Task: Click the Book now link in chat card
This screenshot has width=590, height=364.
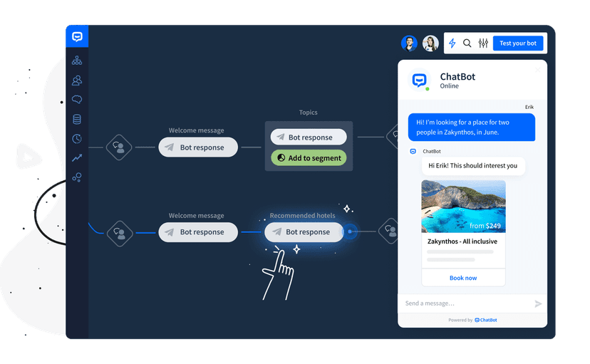Action: click(463, 278)
